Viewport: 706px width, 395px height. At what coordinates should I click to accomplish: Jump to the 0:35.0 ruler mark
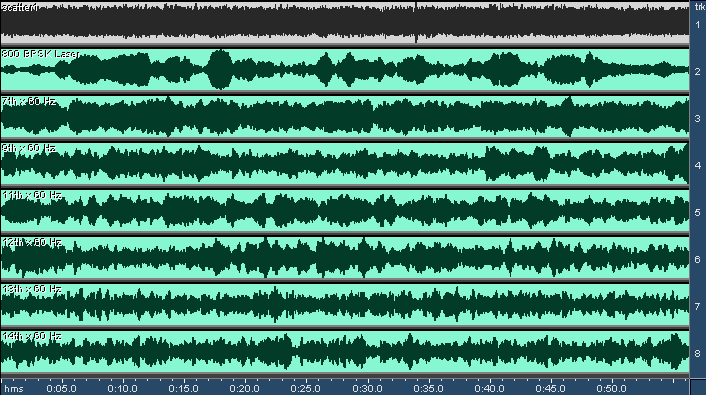coord(428,388)
